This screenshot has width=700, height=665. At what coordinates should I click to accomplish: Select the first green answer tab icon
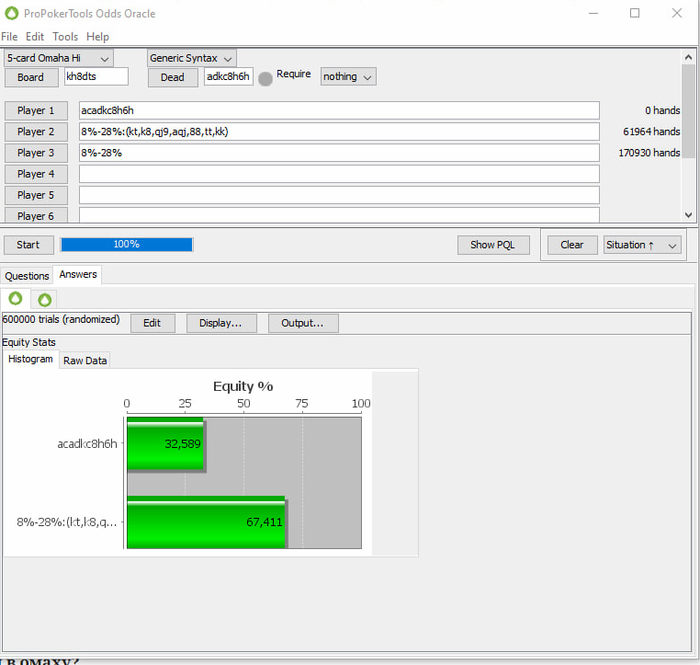click(x=16, y=298)
